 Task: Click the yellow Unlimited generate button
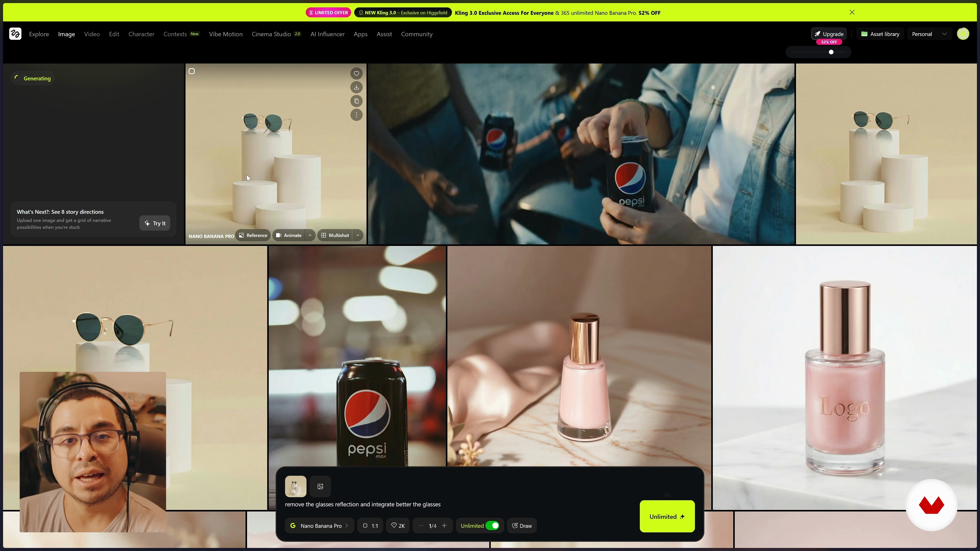tap(667, 516)
